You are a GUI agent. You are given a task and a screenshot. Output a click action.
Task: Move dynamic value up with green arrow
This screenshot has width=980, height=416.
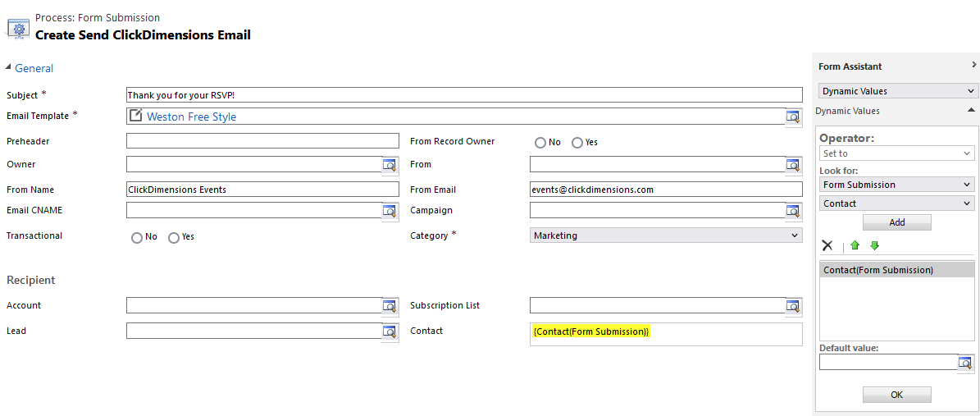tap(855, 246)
